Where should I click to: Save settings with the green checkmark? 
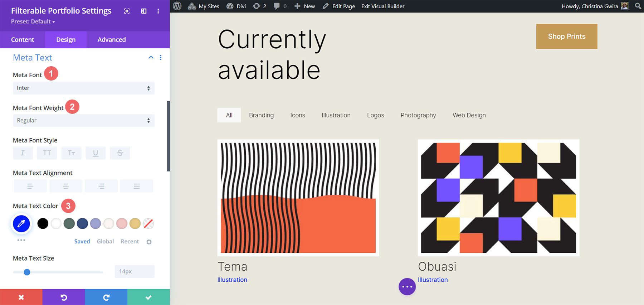[148, 297]
